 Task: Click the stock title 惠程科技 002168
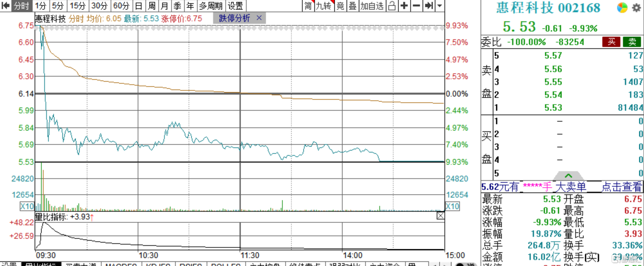pos(548,8)
